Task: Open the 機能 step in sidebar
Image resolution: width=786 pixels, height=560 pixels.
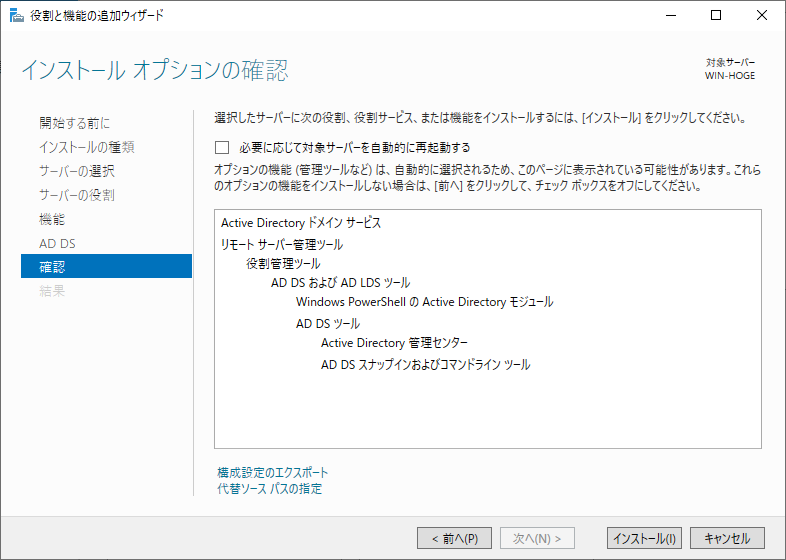Action: [x=52, y=219]
